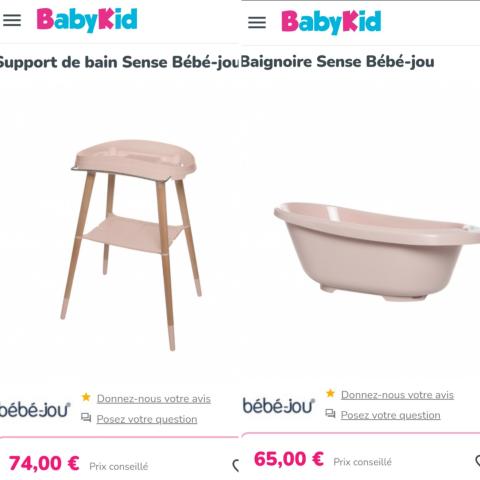Screen dimensions: 480x480
Task: Open 'Posez votre question' for Baignoire Sense
Action: pos(390,415)
